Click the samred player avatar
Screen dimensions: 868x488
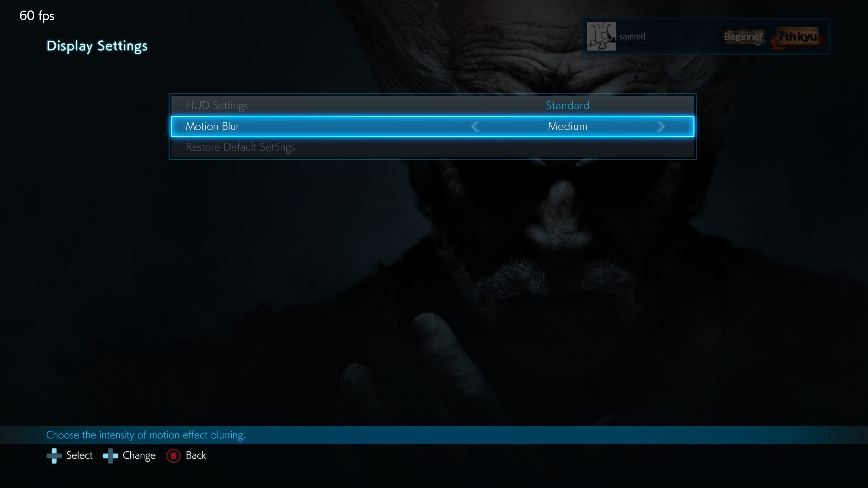pos(601,36)
